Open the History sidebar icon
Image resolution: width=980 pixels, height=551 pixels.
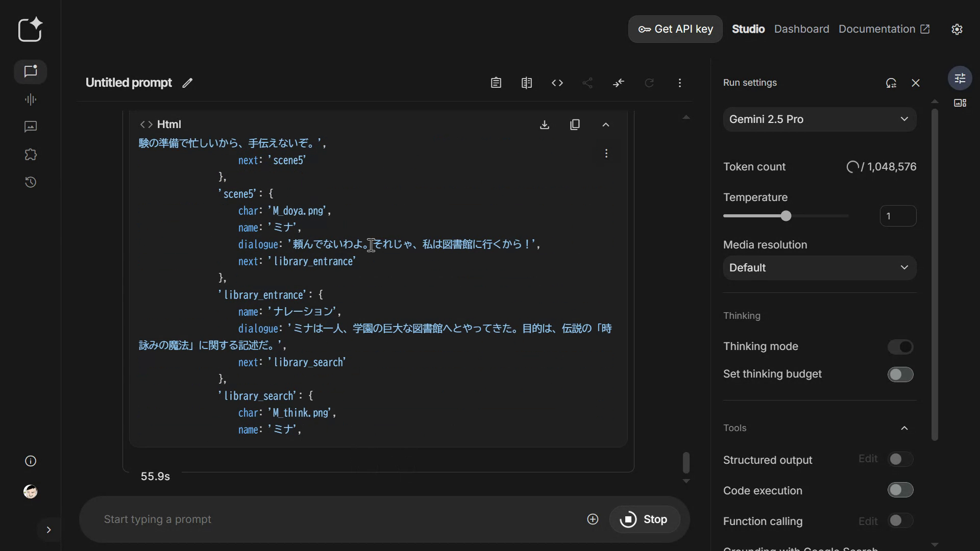[31, 182]
